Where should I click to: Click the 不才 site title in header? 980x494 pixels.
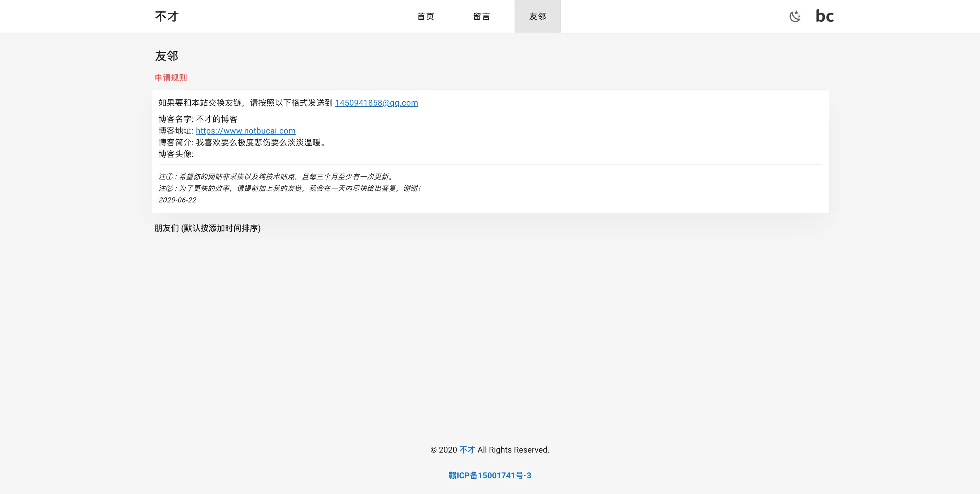coord(167,16)
